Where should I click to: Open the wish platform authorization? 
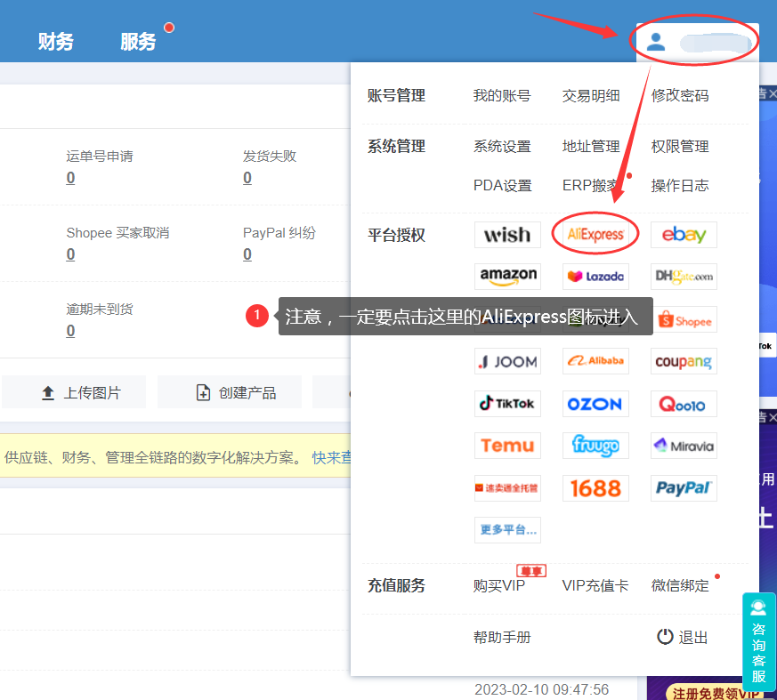507,235
